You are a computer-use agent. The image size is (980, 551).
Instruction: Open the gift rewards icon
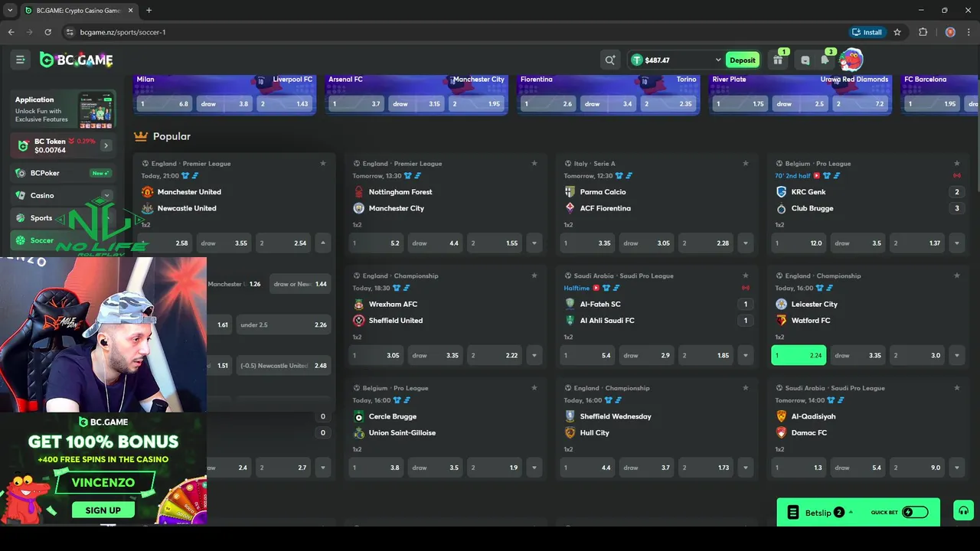pyautogui.click(x=778, y=60)
